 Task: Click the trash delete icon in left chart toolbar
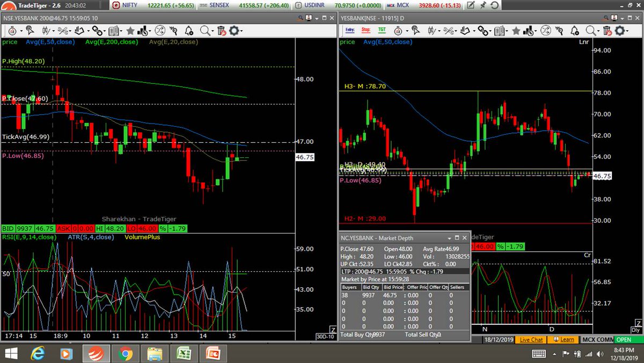(x=222, y=31)
